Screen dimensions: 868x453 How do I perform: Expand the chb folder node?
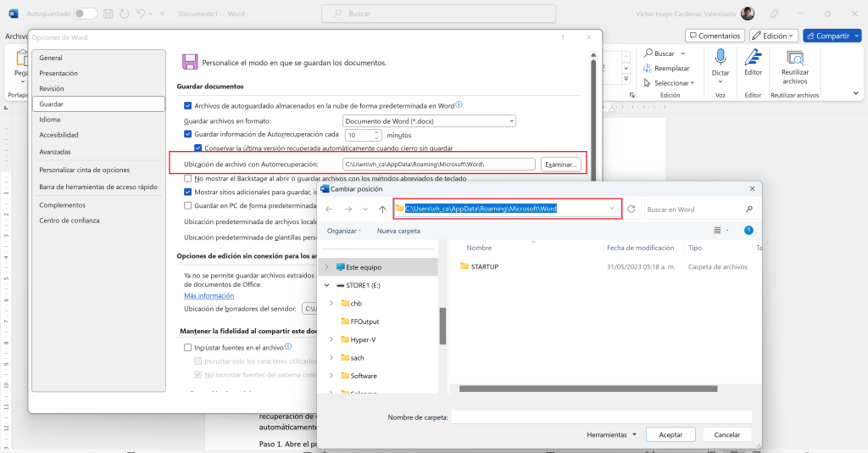(331, 304)
